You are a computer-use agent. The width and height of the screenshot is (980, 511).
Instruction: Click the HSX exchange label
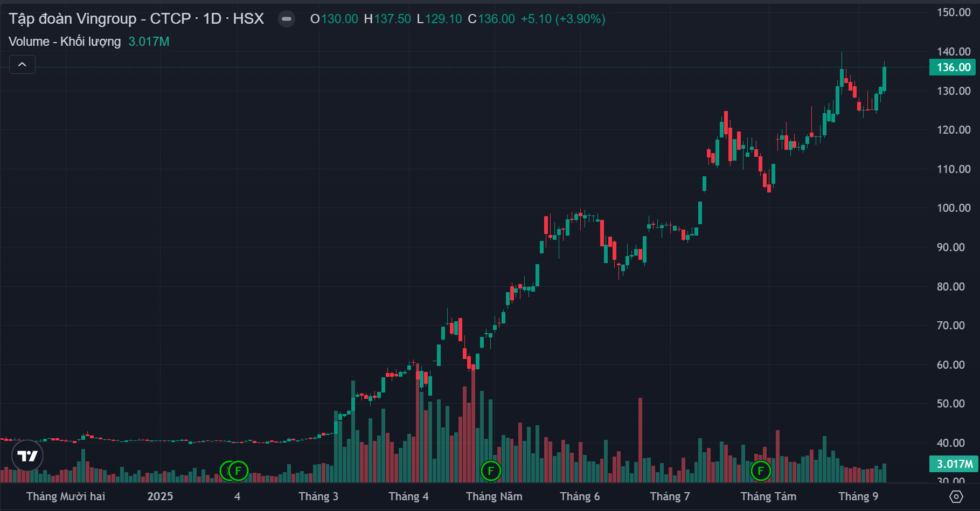248,19
